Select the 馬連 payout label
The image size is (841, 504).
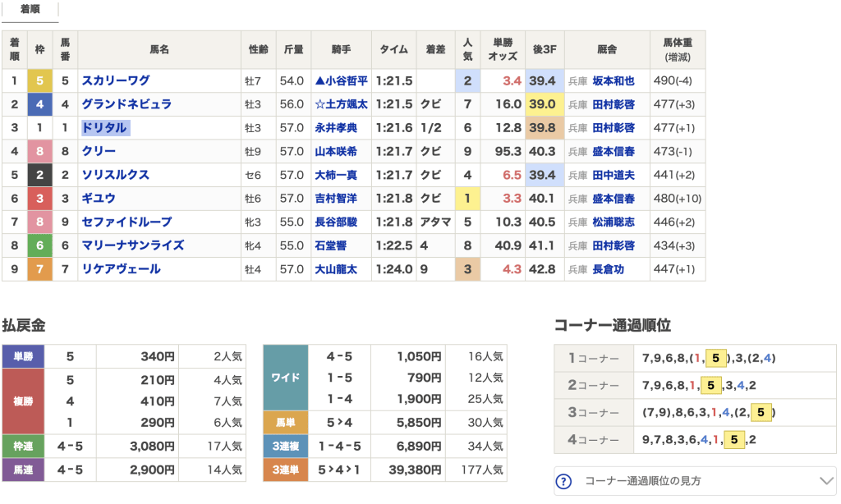tap(23, 470)
